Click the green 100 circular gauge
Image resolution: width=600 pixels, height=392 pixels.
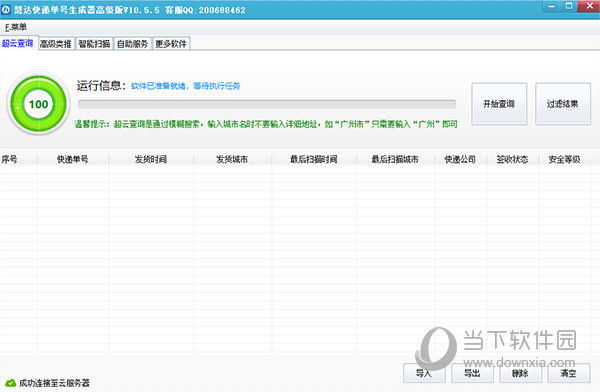tap(39, 104)
